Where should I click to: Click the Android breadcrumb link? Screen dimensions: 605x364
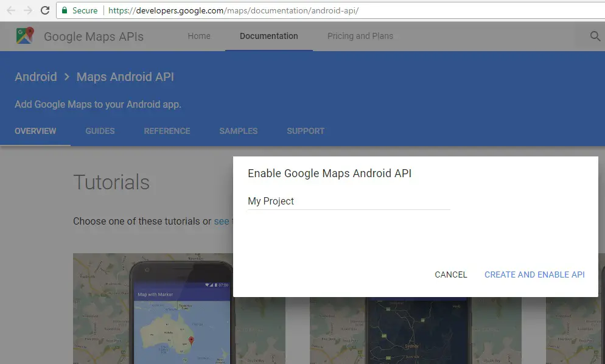tap(36, 77)
